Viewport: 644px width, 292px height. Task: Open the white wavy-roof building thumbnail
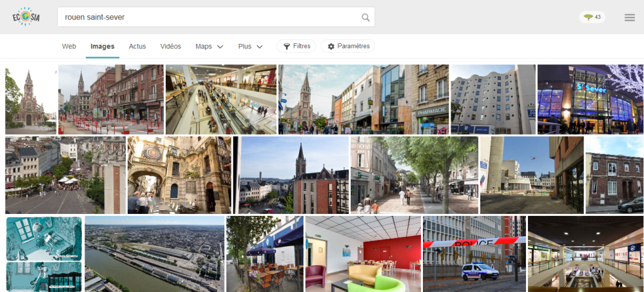[x=493, y=99]
